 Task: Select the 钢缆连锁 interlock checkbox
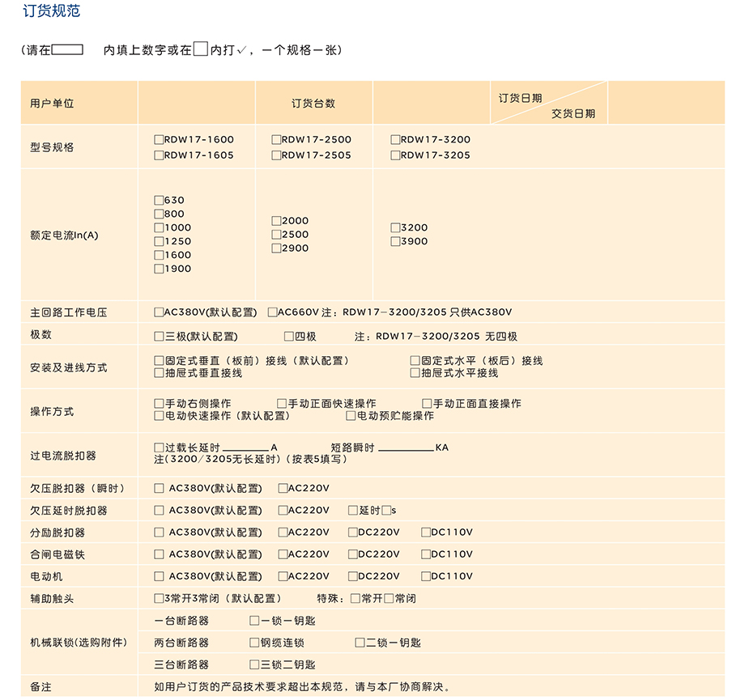click(x=254, y=643)
